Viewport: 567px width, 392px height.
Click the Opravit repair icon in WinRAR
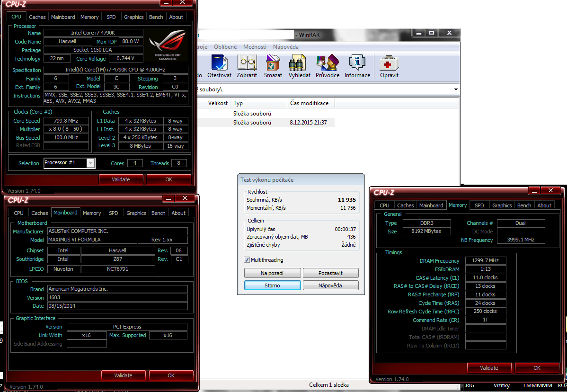click(x=389, y=66)
